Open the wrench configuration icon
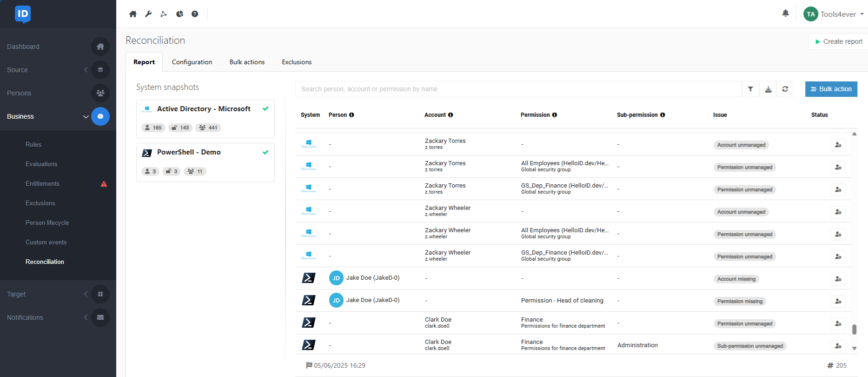 pyautogui.click(x=148, y=14)
